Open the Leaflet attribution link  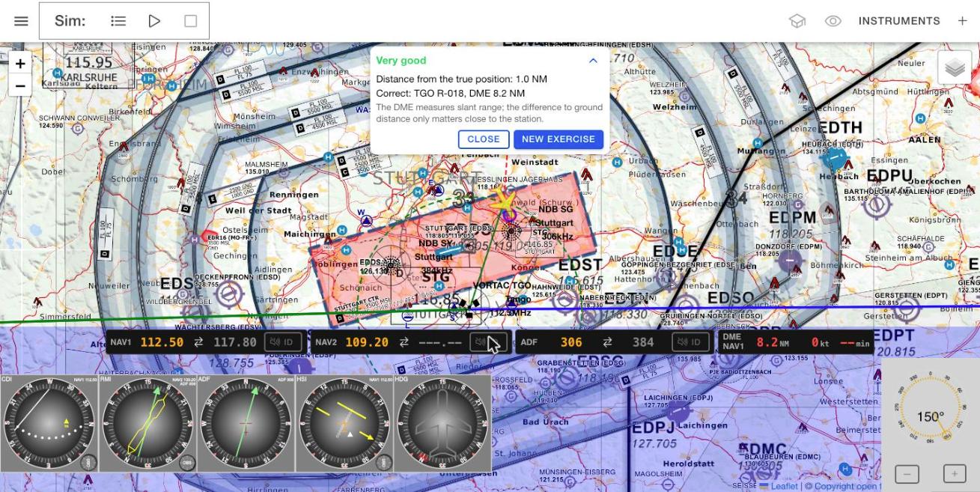[779, 486]
